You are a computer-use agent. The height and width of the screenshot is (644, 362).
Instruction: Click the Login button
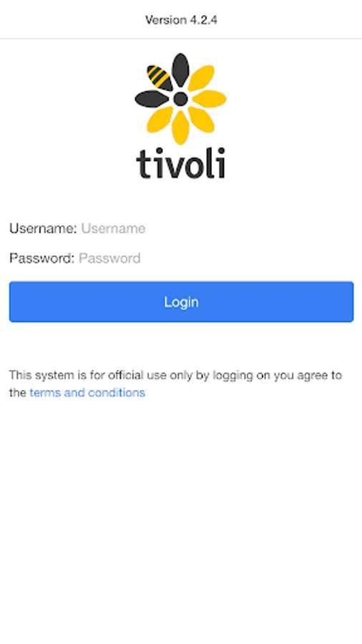click(181, 301)
